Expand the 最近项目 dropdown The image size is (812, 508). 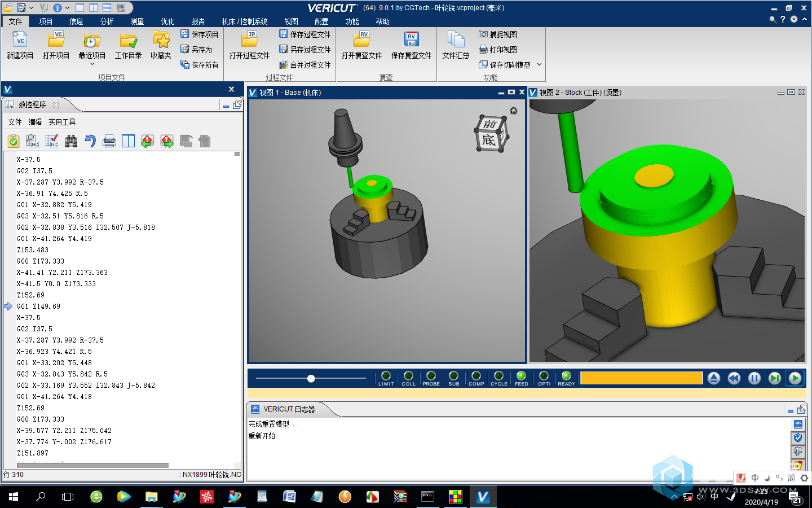tap(92, 64)
